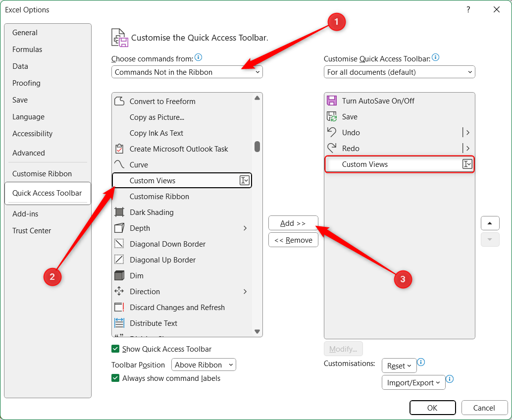The height and width of the screenshot is (420, 512).
Task: Open the Customise Ribbon category
Action: (x=48, y=174)
